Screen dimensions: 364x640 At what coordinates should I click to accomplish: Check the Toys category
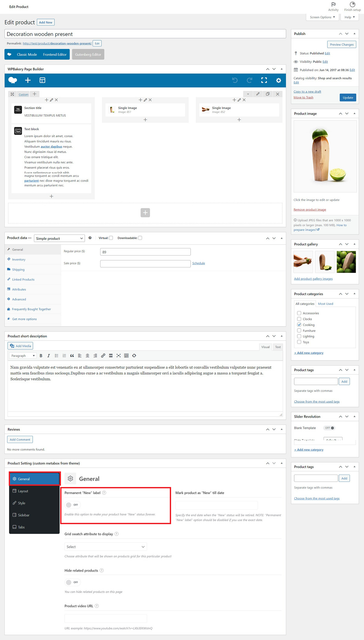coord(299,342)
